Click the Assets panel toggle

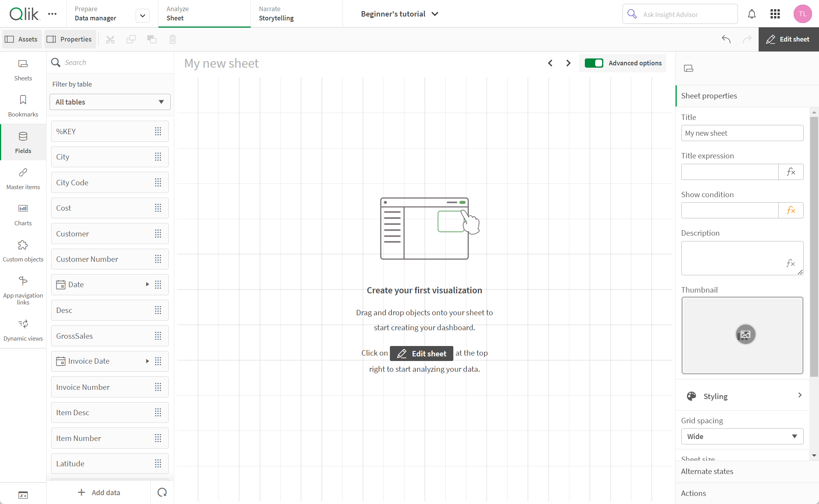(x=22, y=38)
